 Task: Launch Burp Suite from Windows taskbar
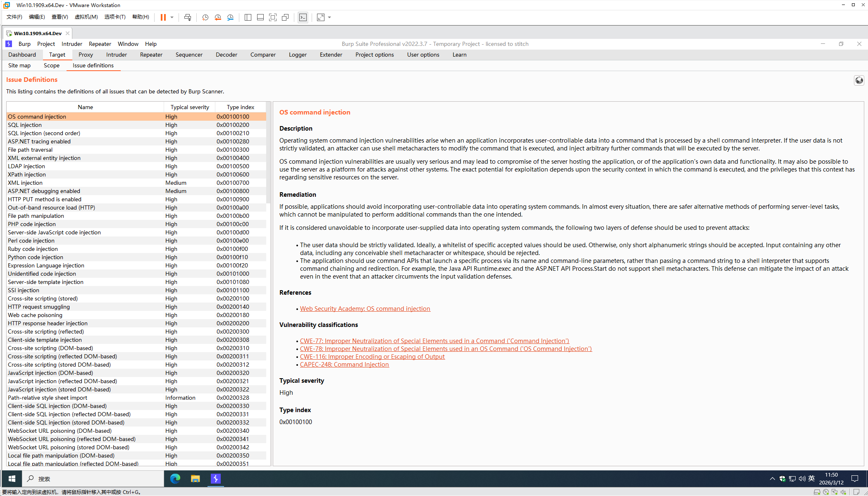(x=216, y=479)
